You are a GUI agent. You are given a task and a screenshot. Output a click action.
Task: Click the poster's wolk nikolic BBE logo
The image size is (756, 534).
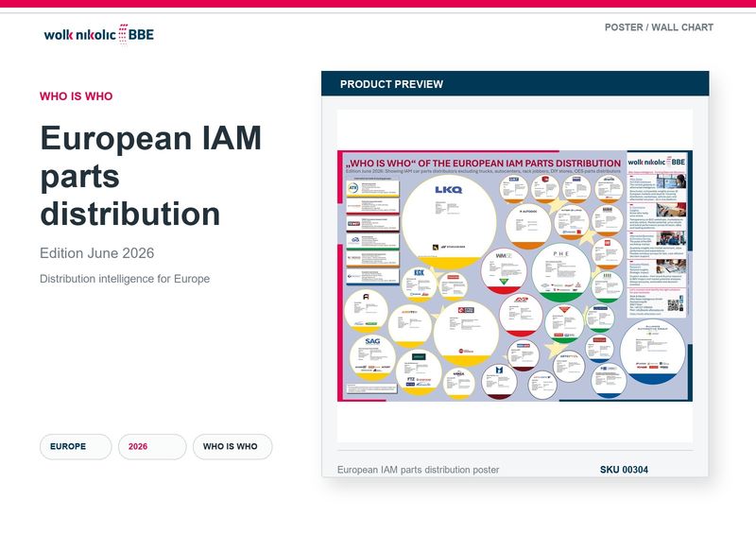click(656, 162)
